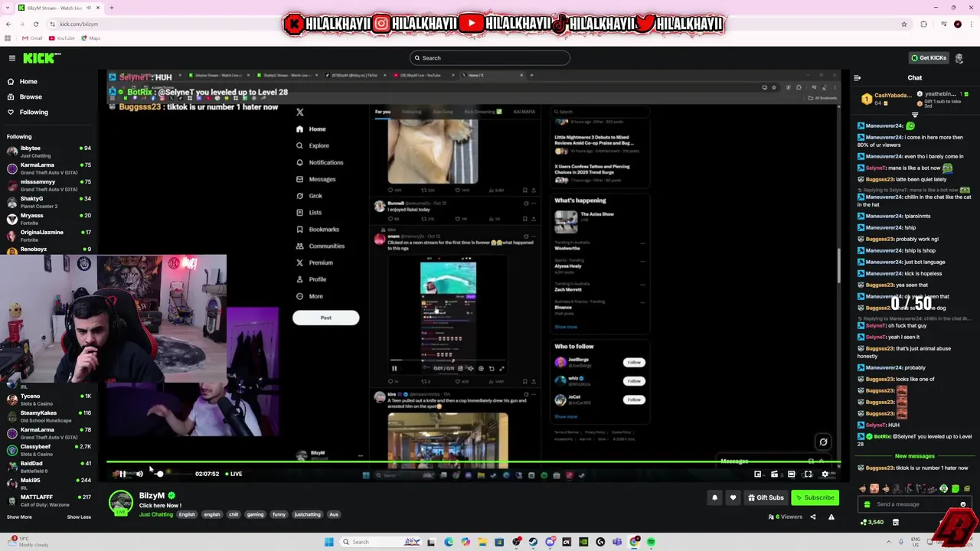Jump to LIVE in the player
The image size is (980, 551).
coord(234,474)
